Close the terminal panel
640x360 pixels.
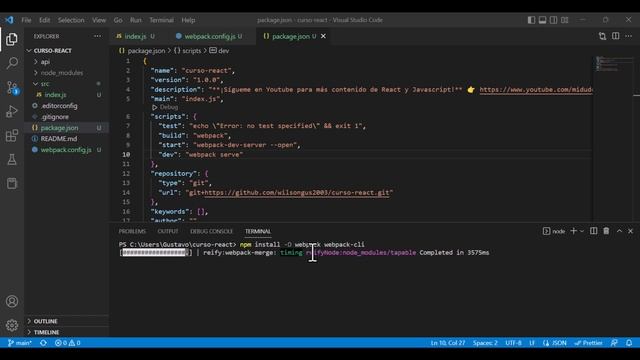click(x=630, y=231)
